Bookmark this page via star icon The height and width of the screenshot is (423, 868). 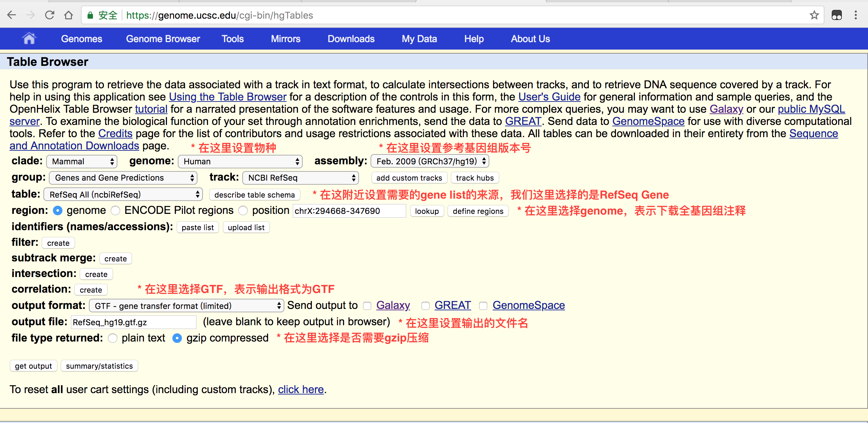click(814, 15)
